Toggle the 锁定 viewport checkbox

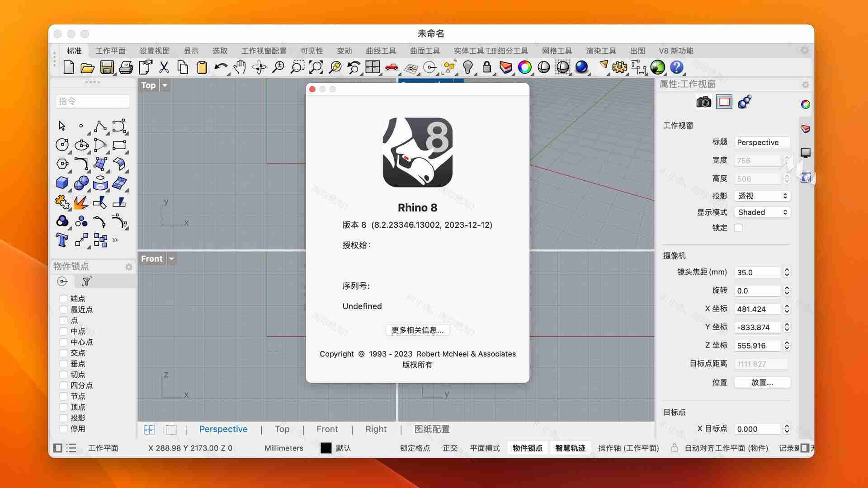pos(738,228)
